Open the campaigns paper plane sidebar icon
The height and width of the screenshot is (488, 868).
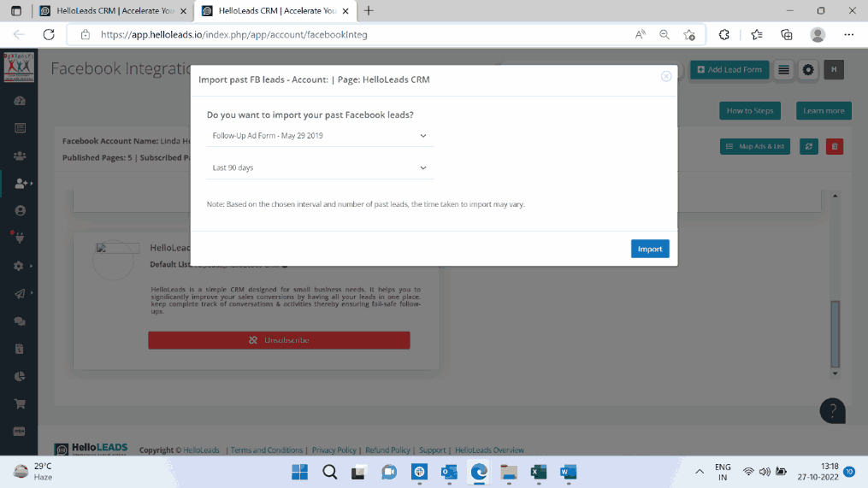[x=20, y=294]
